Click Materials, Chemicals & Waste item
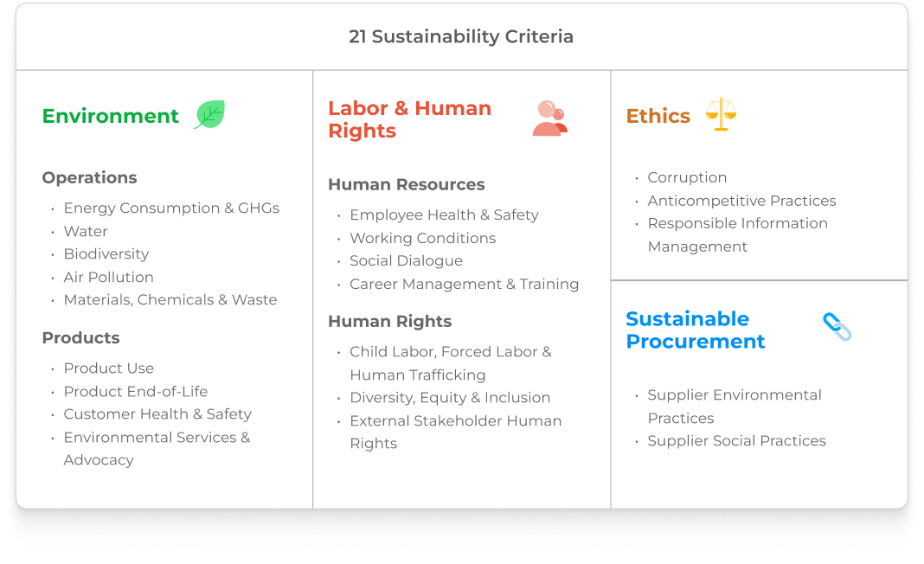The height and width of the screenshot is (564, 924). click(170, 299)
